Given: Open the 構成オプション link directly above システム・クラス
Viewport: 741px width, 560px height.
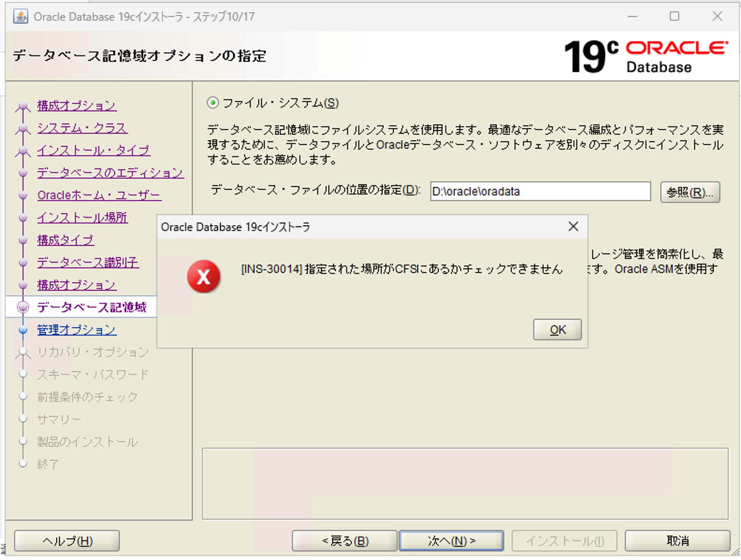Looking at the screenshot, I should coord(77,106).
